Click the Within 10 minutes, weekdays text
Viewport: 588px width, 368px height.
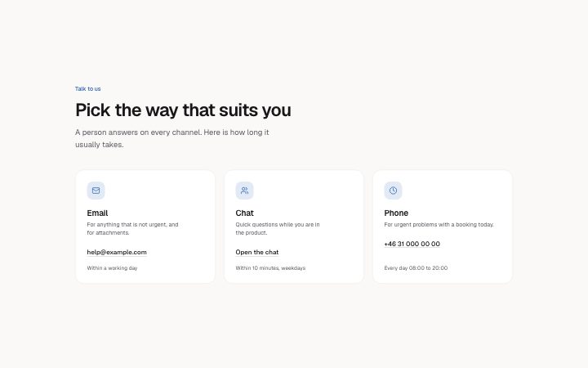tap(270, 268)
